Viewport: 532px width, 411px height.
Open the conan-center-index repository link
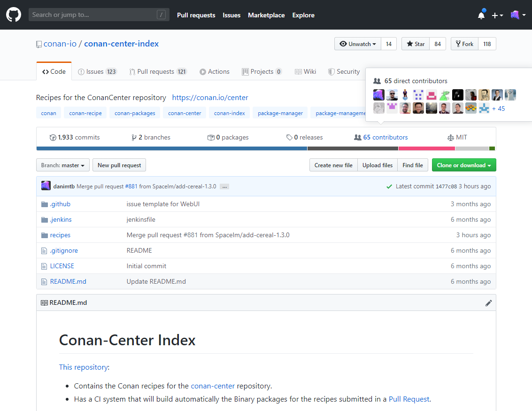122,44
